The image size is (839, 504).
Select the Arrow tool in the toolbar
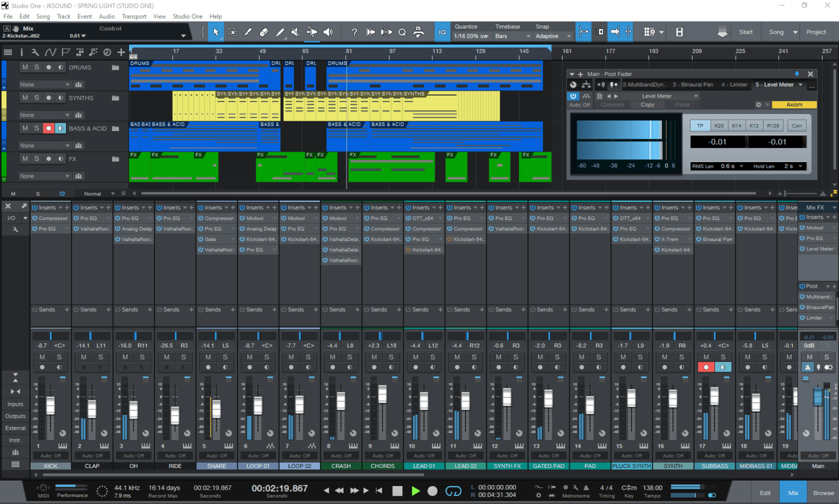click(x=216, y=32)
